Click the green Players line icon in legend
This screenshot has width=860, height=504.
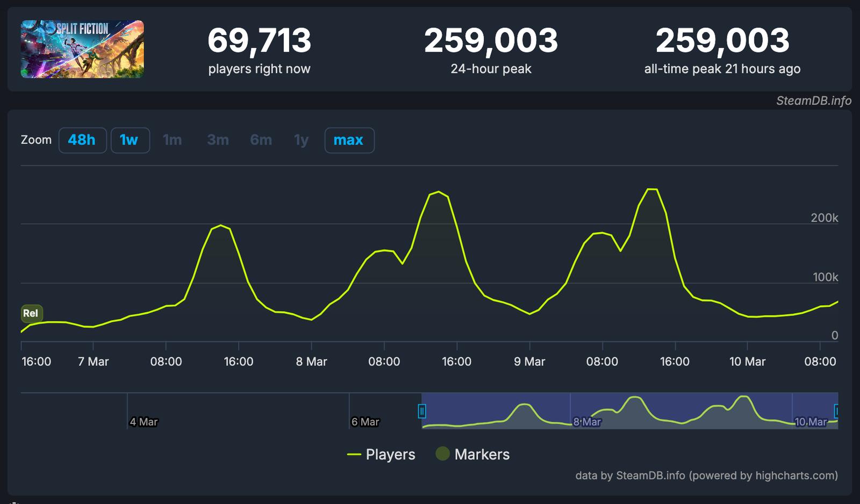355,455
